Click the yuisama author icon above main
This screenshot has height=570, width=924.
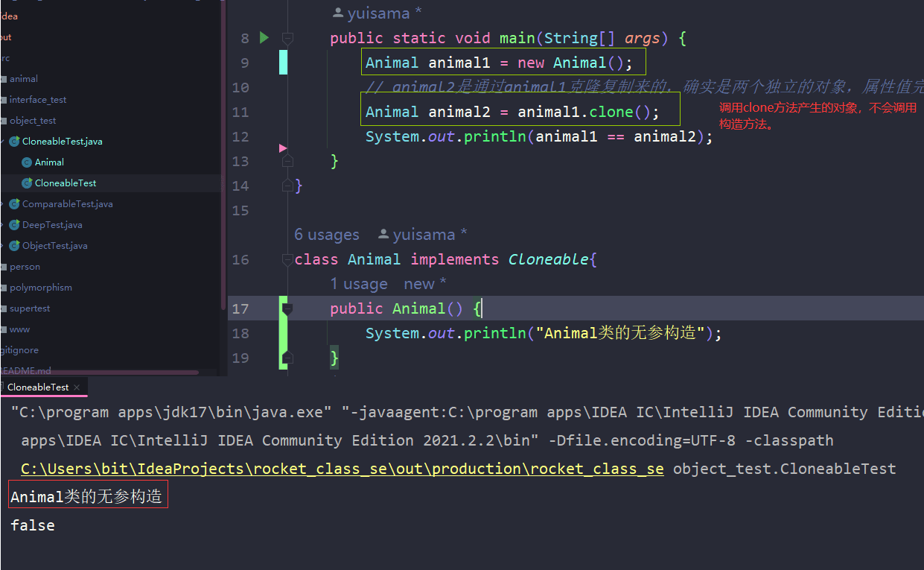338,13
